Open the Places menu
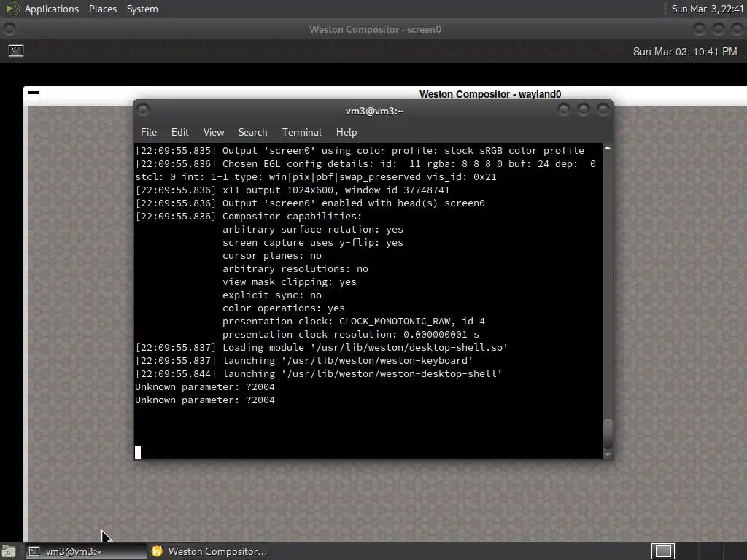 click(102, 9)
